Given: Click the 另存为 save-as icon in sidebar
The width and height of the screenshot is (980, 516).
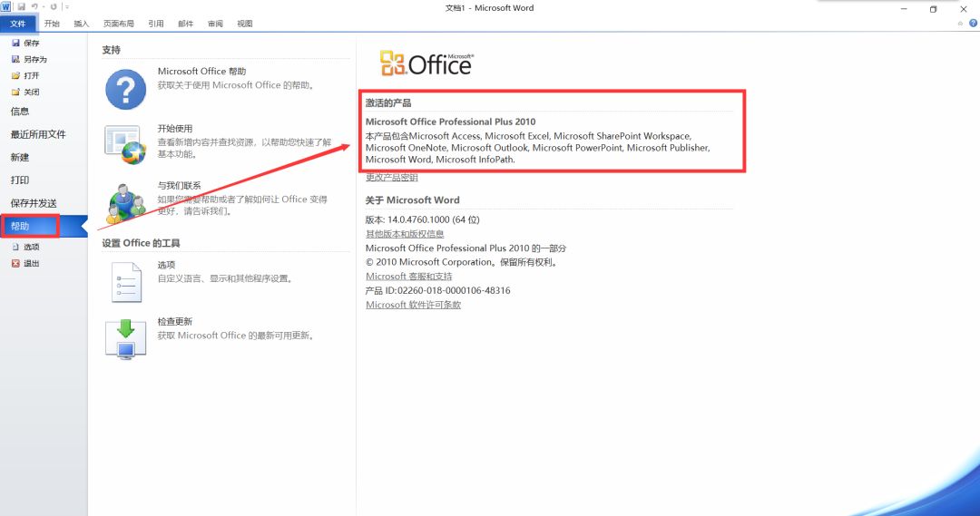Looking at the screenshot, I should coord(15,59).
